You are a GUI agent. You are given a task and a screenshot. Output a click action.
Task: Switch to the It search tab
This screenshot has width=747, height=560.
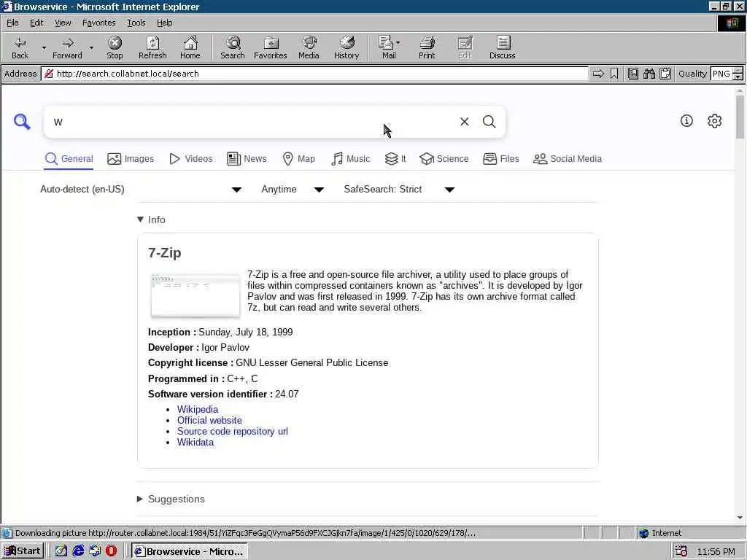click(395, 159)
